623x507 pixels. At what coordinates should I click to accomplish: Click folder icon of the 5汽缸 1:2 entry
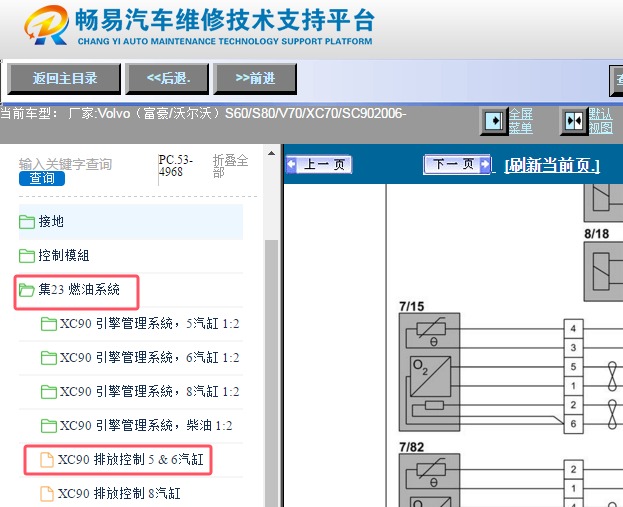coord(48,324)
